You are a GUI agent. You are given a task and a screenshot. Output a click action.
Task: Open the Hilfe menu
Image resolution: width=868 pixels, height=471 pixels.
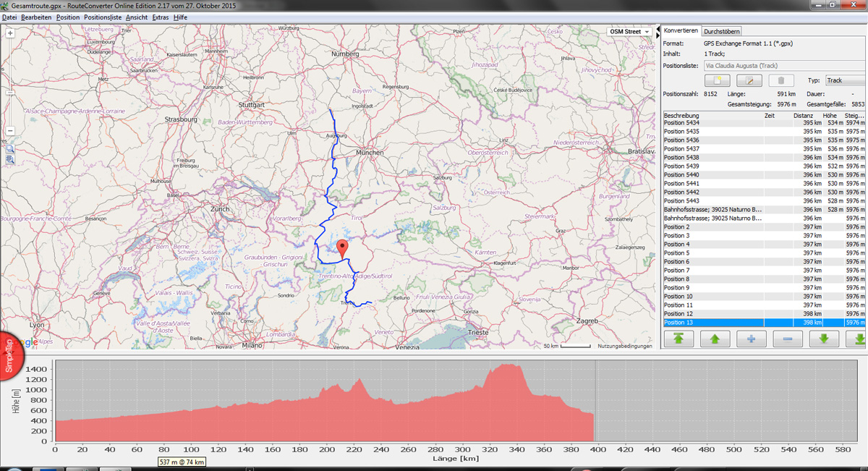tap(180, 16)
